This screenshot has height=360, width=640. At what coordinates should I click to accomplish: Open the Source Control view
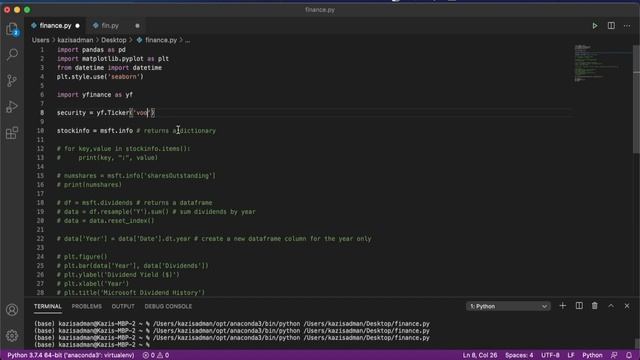coord(12,80)
